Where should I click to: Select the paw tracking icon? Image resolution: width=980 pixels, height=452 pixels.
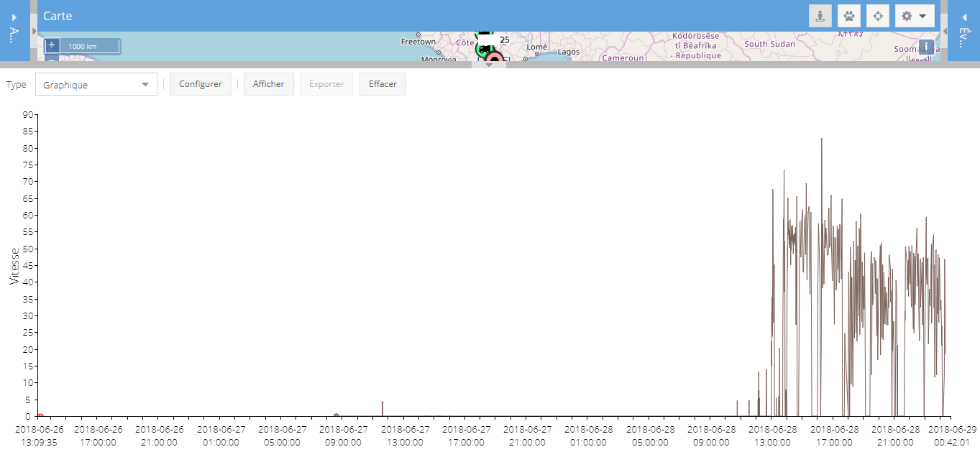848,15
